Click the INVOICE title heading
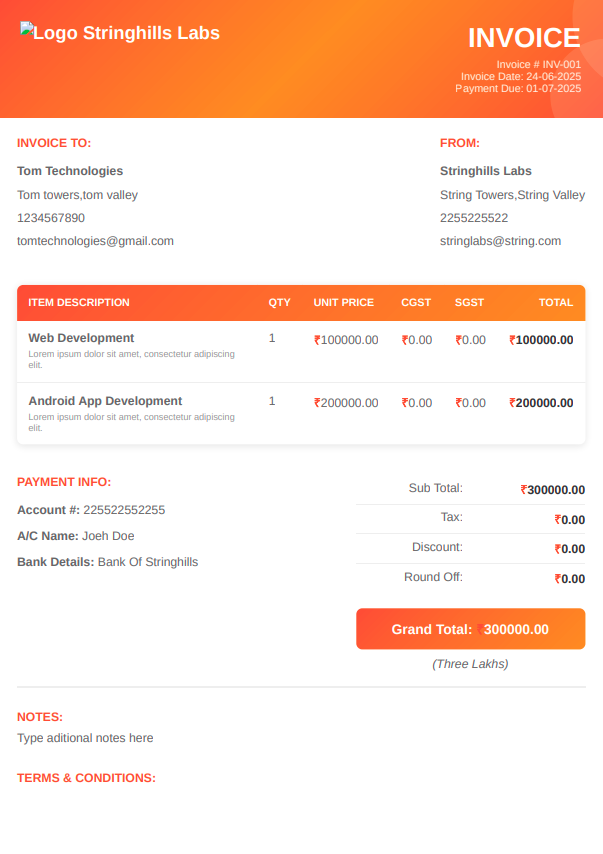Viewport: 603px width, 854px height. point(524,38)
